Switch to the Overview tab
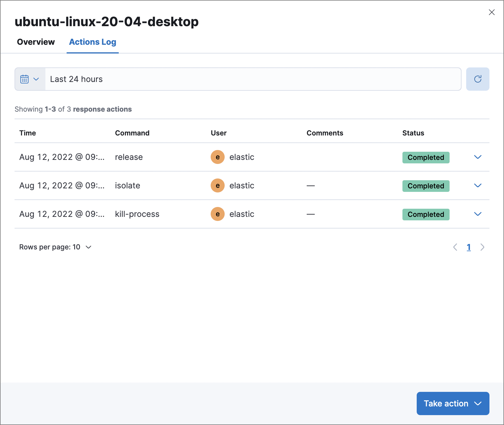 click(x=36, y=42)
